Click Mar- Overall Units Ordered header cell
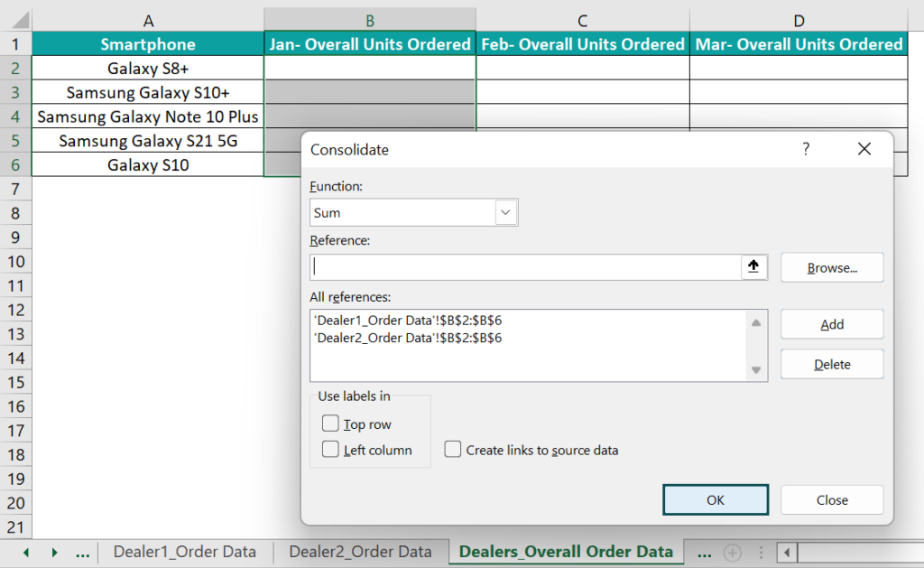Screen dimensions: 924x568 pyautogui.click(x=799, y=43)
